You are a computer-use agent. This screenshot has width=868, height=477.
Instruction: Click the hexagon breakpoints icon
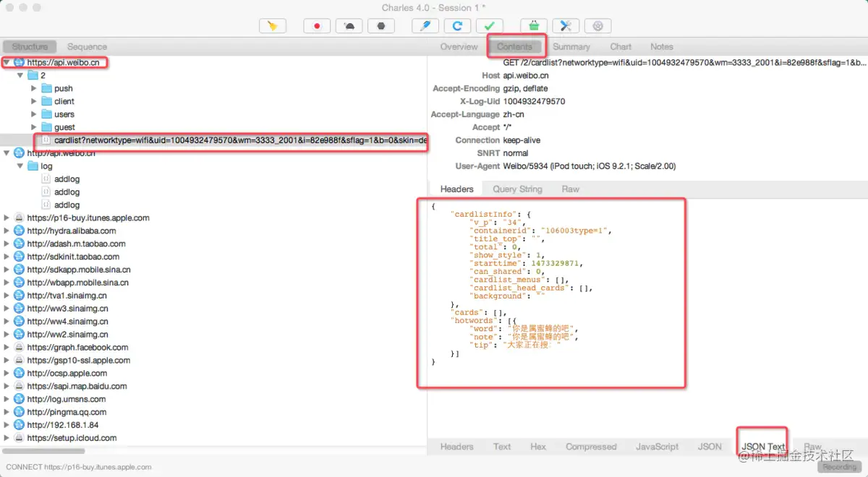point(380,25)
